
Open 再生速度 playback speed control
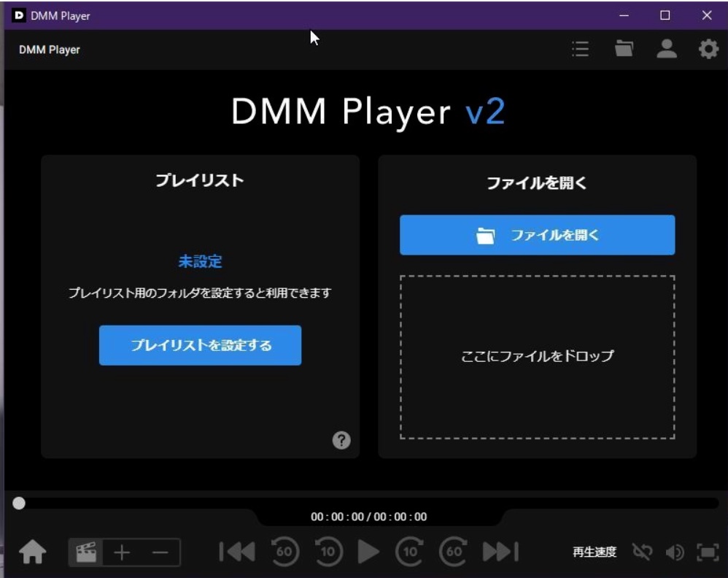click(595, 552)
